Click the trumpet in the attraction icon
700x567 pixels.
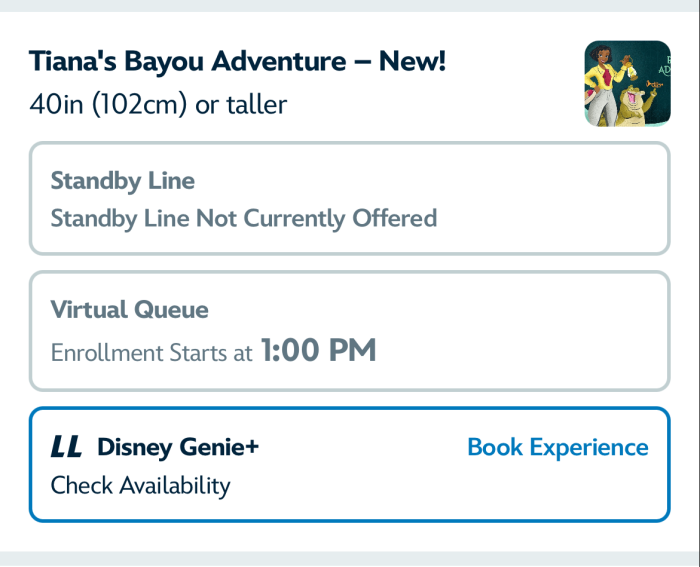click(x=654, y=84)
